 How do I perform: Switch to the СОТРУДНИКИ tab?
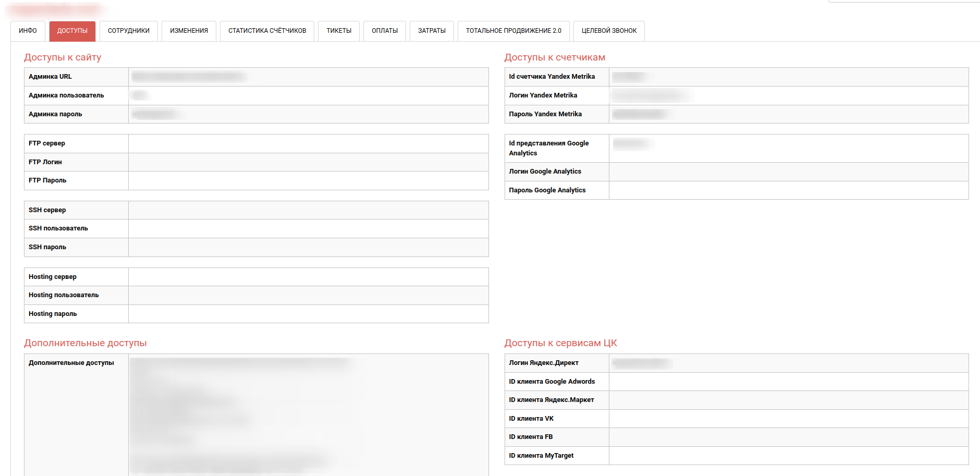(x=129, y=31)
